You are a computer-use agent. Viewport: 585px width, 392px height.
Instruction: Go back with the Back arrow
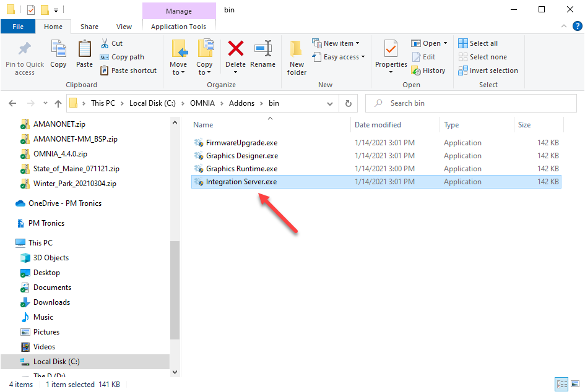click(12, 103)
